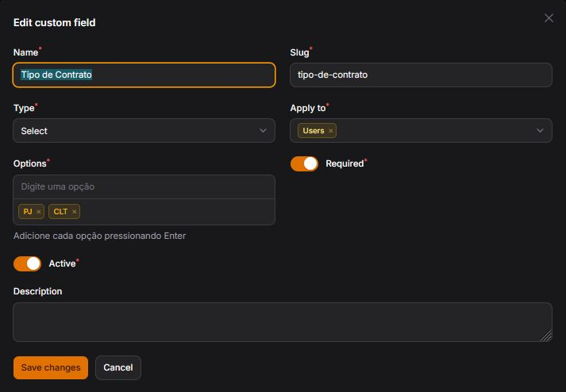Grab the Description textarea resize handle
566x392 pixels.
click(546, 336)
